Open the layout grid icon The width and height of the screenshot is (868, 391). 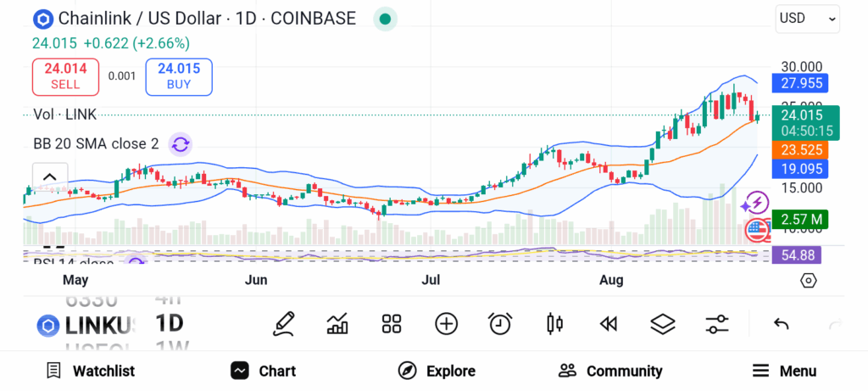coord(391,323)
